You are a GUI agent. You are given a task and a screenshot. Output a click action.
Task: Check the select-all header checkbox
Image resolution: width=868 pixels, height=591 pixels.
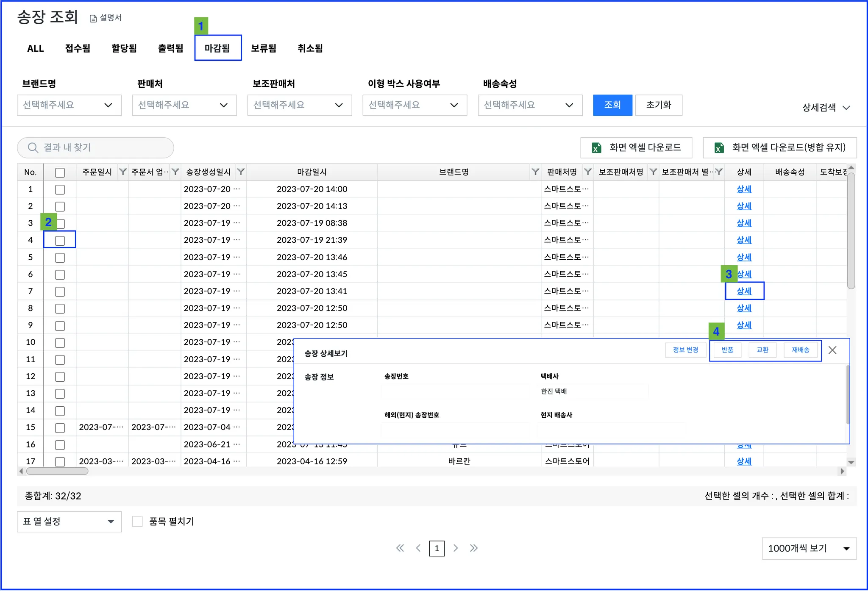[60, 172]
